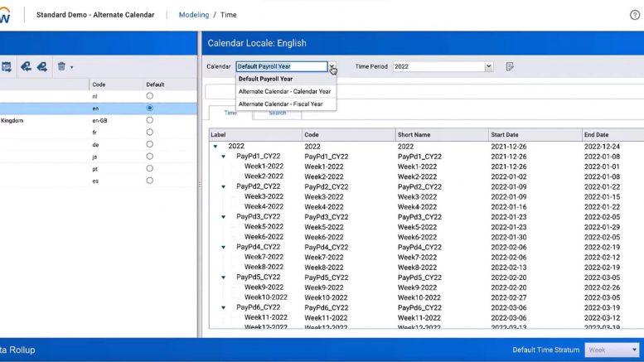The height and width of the screenshot is (362, 644).
Task: Click the Data Rollup panel heading
Action: pyautogui.click(x=17, y=350)
